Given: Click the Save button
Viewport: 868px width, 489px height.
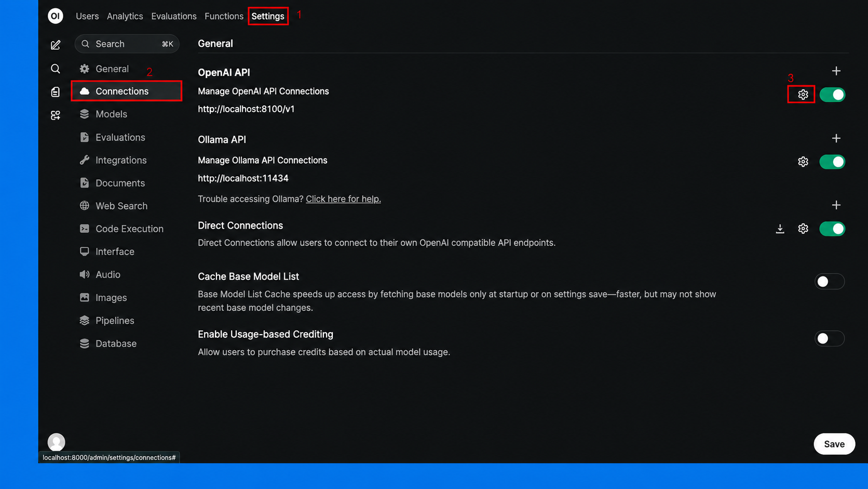Looking at the screenshot, I should pyautogui.click(x=834, y=444).
